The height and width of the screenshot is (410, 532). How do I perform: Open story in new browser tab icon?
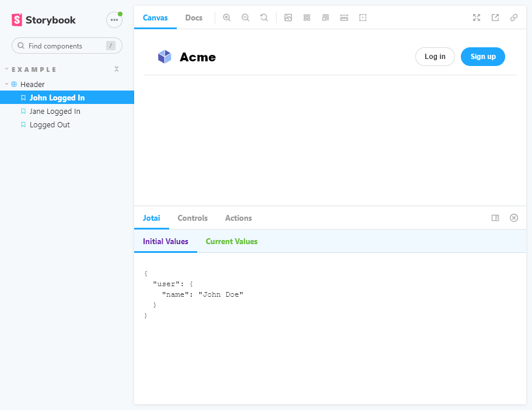495,18
